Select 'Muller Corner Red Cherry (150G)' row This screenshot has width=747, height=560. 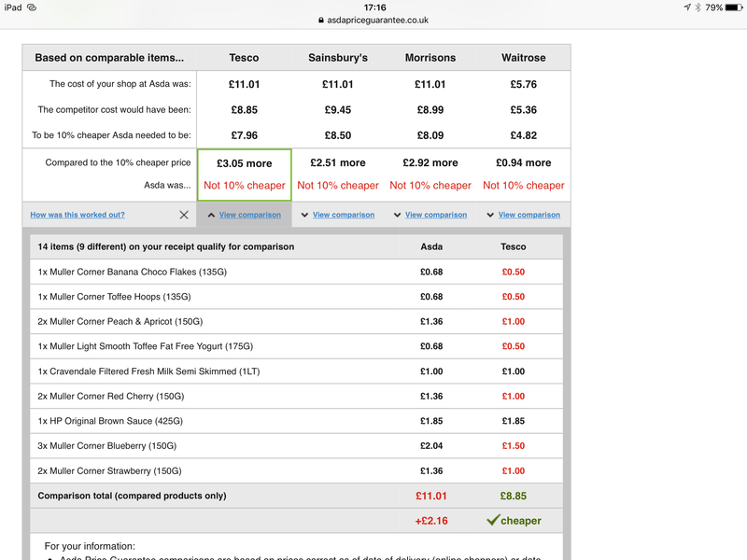(x=296, y=396)
